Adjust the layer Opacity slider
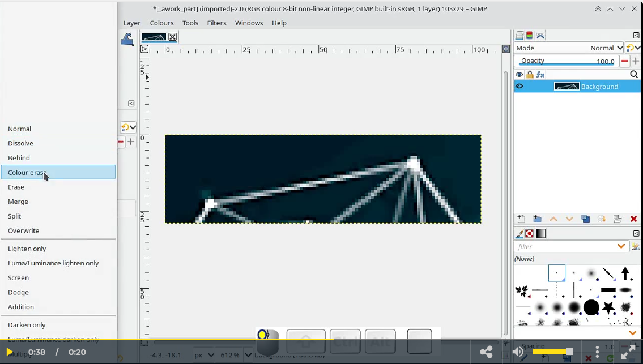Viewport: 643px width, 364px height. click(x=566, y=61)
